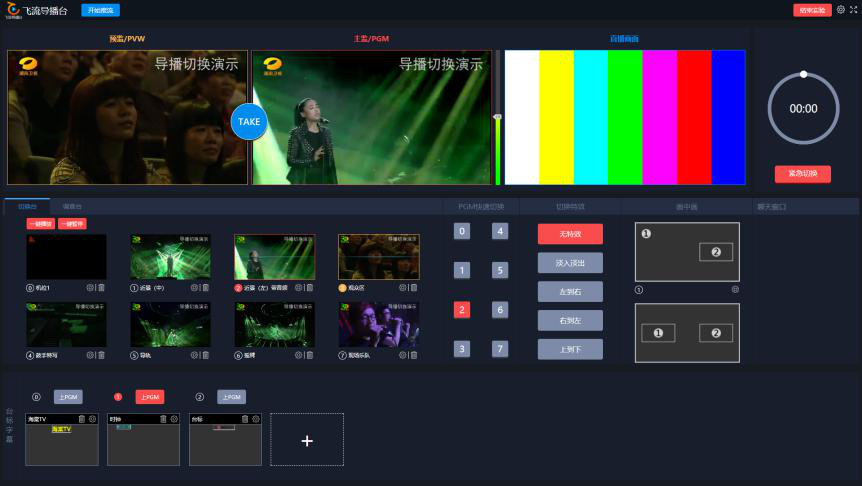Click red emergency switch button under timer
This screenshot has height=486, width=862.
click(x=803, y=174)
